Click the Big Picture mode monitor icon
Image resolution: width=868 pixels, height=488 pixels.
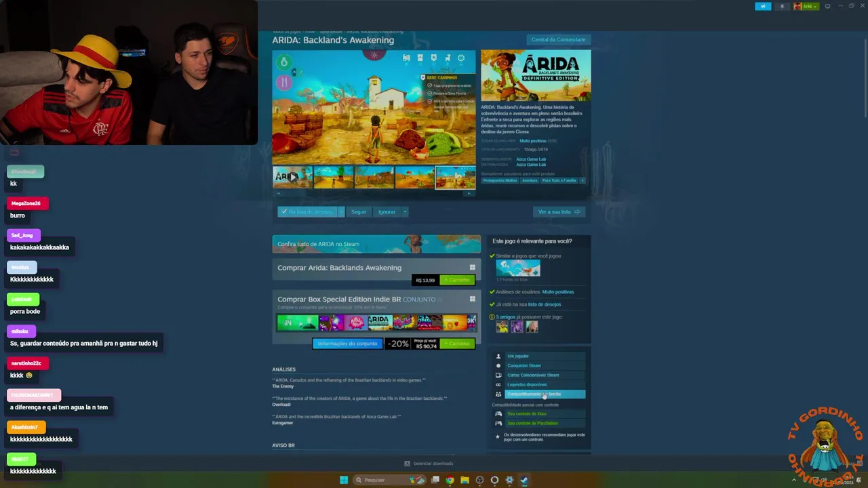pos(827,6)
